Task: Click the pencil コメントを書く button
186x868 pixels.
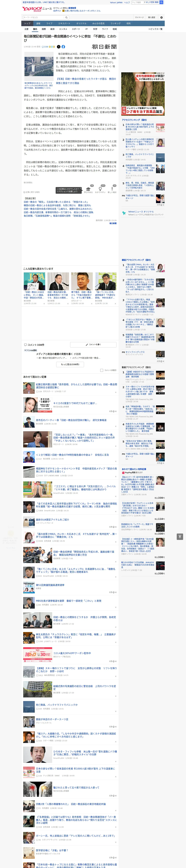Action: tap(93, 345)
